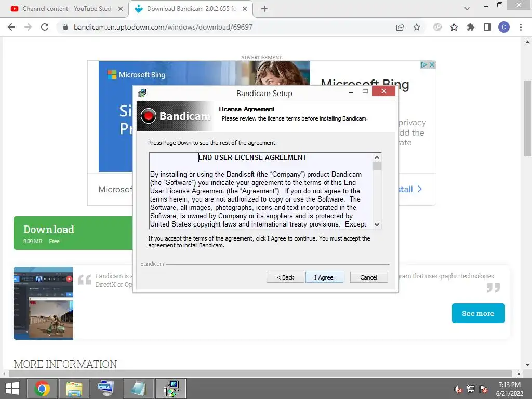Screen dimensions: 532x399
Task: Click the license text scroll up arrow
Action: click(x=377, y=157)
